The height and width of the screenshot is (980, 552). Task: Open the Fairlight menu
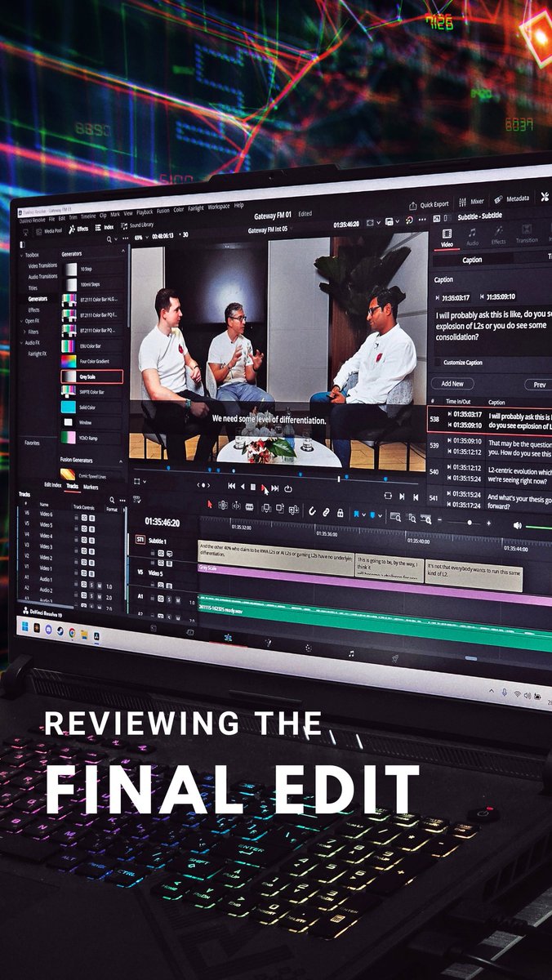pyautogui.click(x=195, y=208)
